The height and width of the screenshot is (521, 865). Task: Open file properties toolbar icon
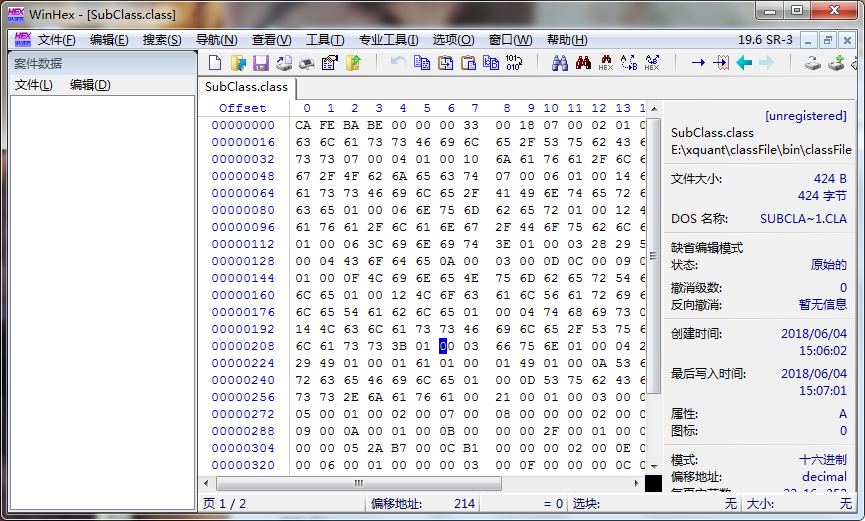click(330, 63)
